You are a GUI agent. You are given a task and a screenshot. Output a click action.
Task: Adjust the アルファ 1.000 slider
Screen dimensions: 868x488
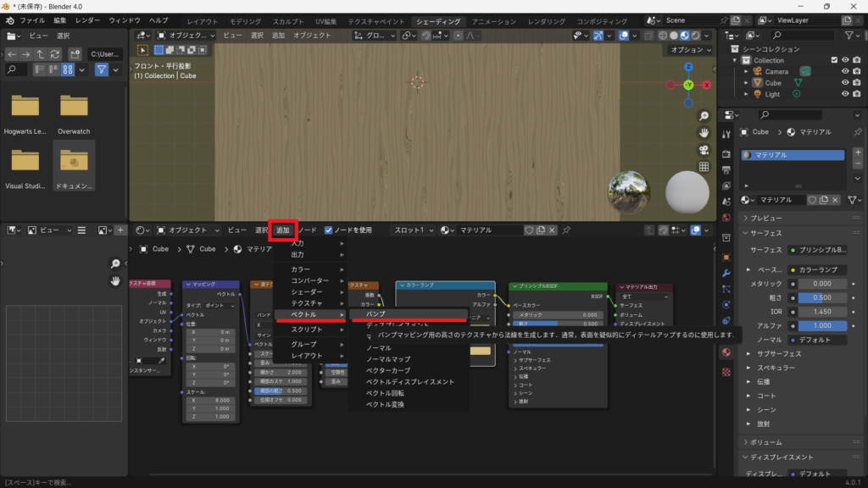coord(822,326)
